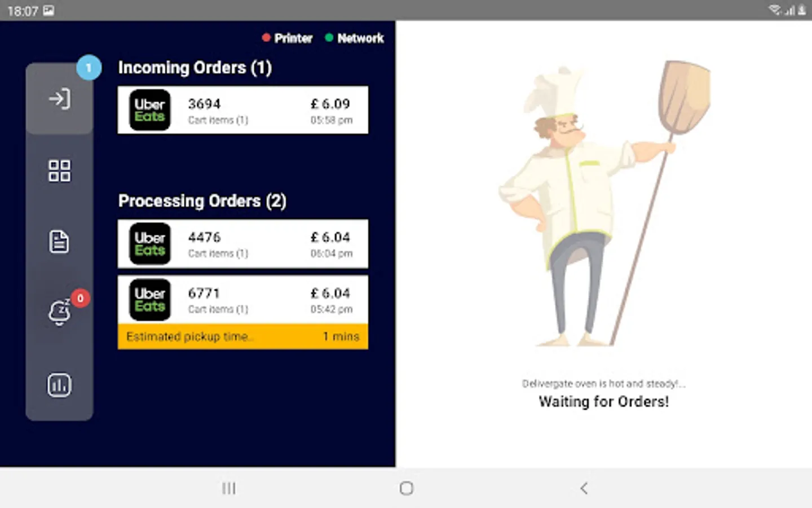Open the incoming orders sidebar icon
812x508 pixels.
[x=60, y=99]
